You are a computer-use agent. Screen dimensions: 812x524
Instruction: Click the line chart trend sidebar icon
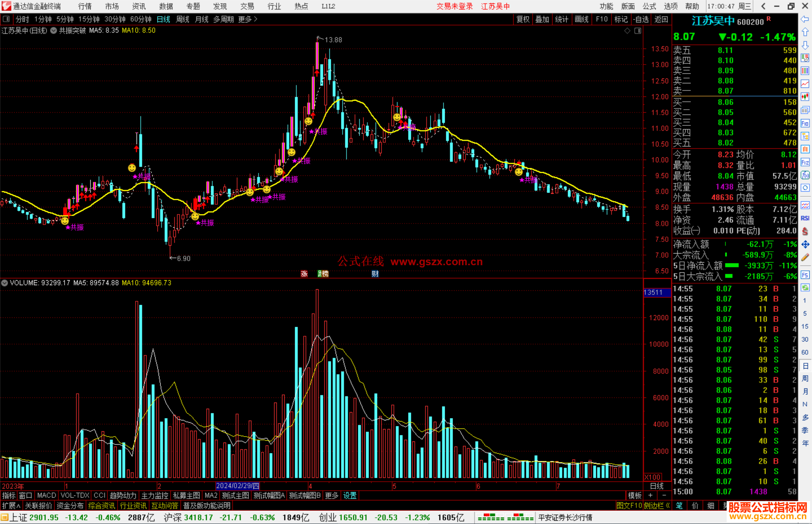805,84
